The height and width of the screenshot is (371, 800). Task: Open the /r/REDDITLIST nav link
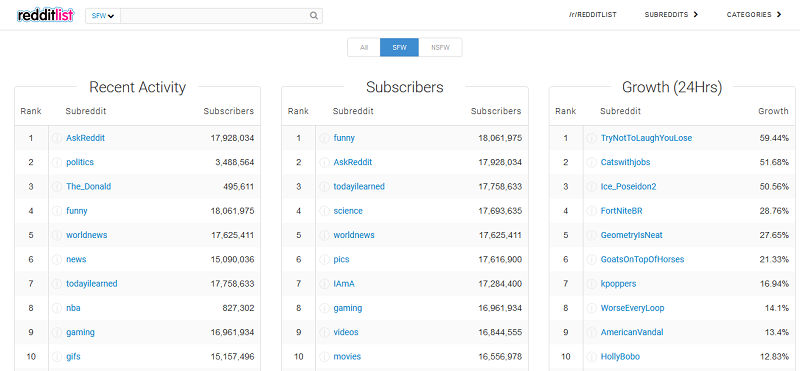coord(592,15)
